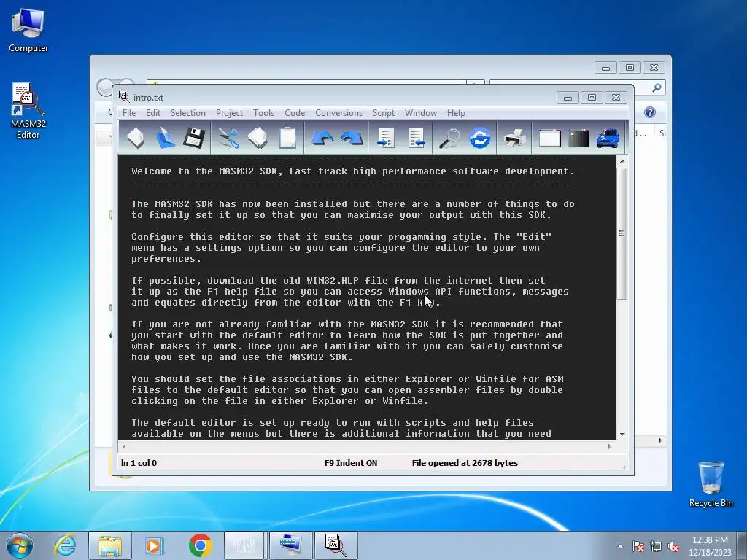This screenshot has height=560, width=747.
Task: Undo with the left blue arrow icon
Action: coord(322,138)
